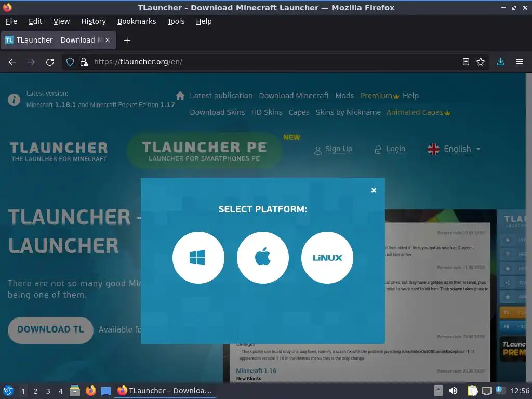Go back to previous page
532x399 pixels.
pos(12,62)
